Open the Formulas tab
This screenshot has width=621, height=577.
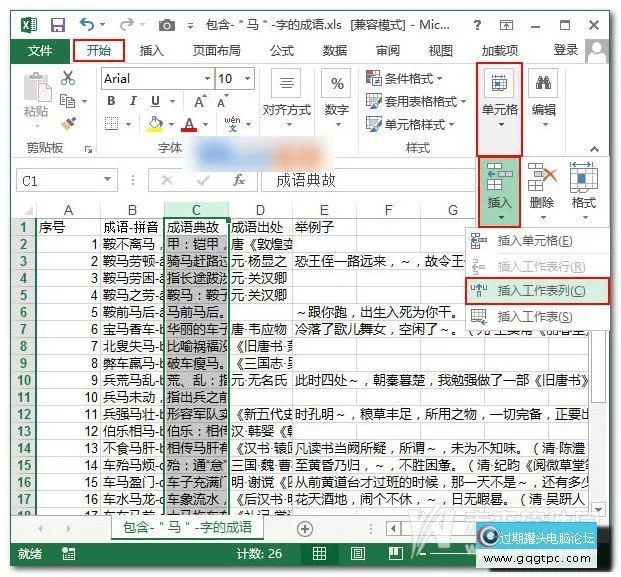tap(282, 51)
